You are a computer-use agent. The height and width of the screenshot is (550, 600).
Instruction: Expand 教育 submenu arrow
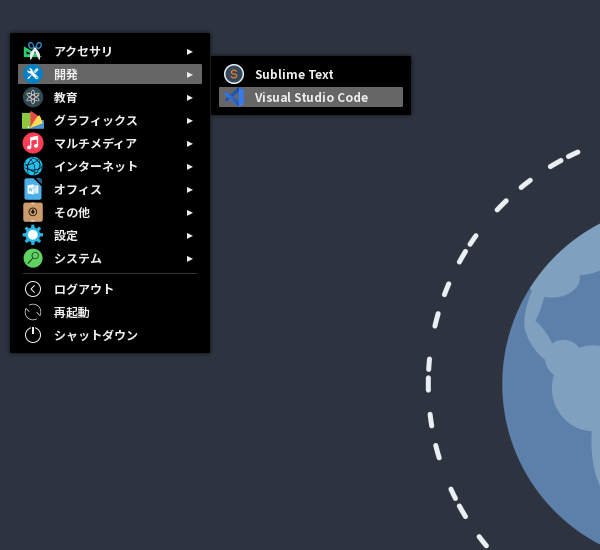pyautogui.click(x=190, y=98)
